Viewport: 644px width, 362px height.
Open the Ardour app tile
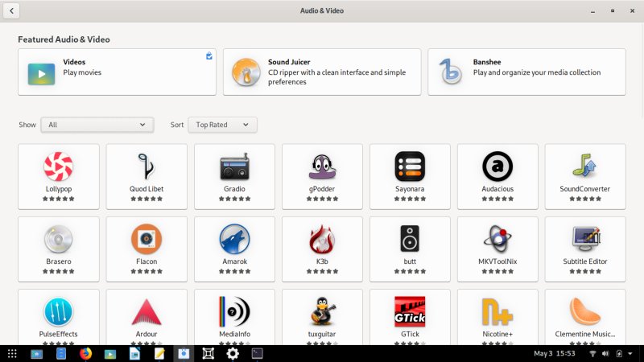[147, 317]
